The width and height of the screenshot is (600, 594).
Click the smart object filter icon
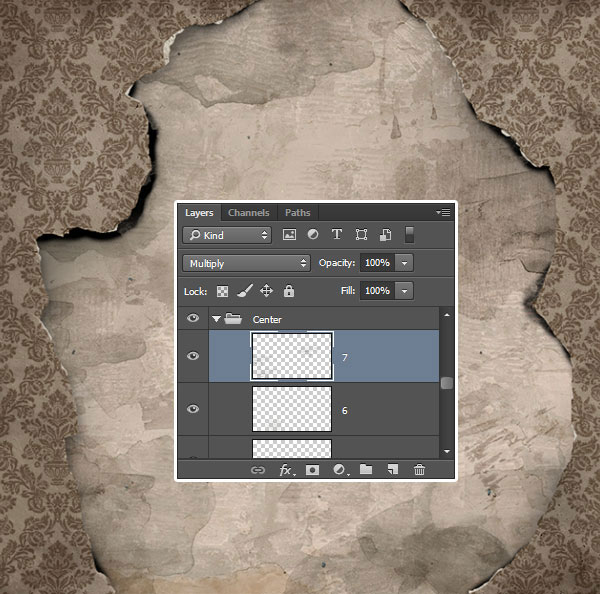(x=384, y=235)
